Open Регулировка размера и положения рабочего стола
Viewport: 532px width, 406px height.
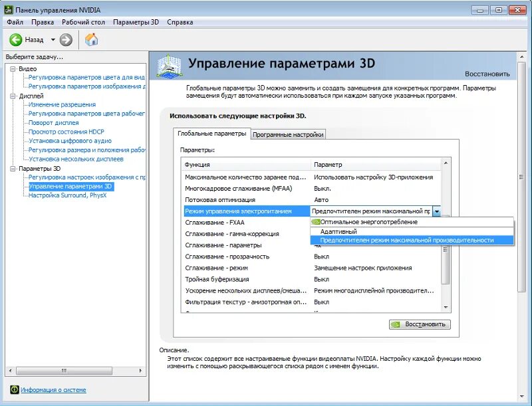[x=87, y=150]
